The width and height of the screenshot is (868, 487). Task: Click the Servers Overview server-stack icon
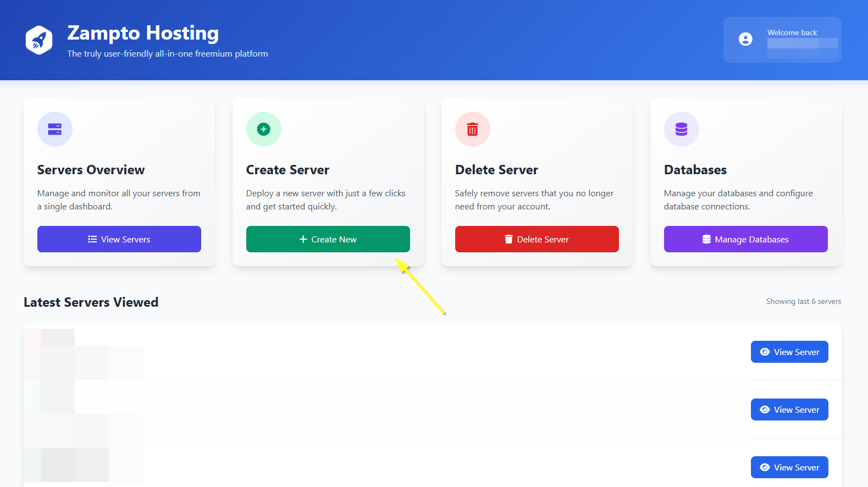pos(55,129)
